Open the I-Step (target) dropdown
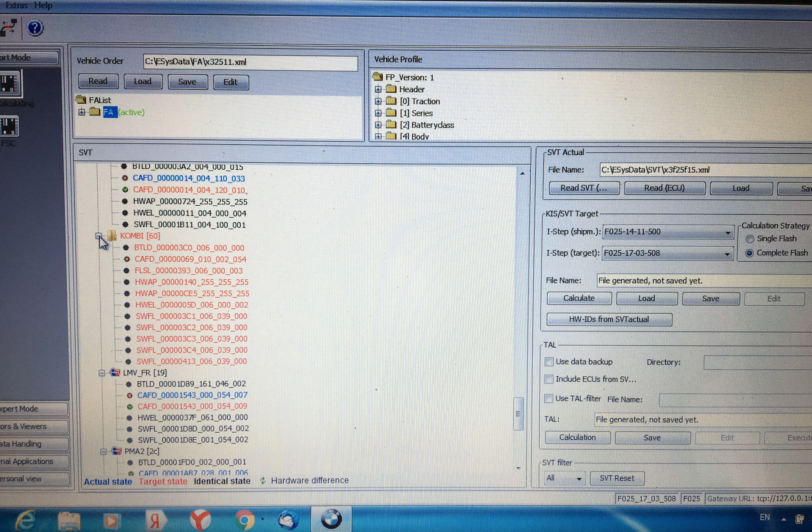Viewport: 812px width, 532px height. click(727, 254)
